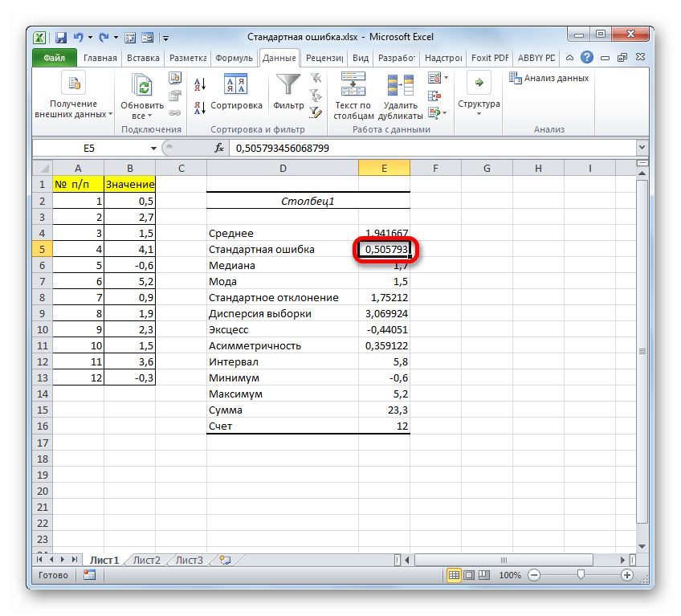Switch to the Главная ribbon tab
Screen dimensions: 681x616
(100, 58)
